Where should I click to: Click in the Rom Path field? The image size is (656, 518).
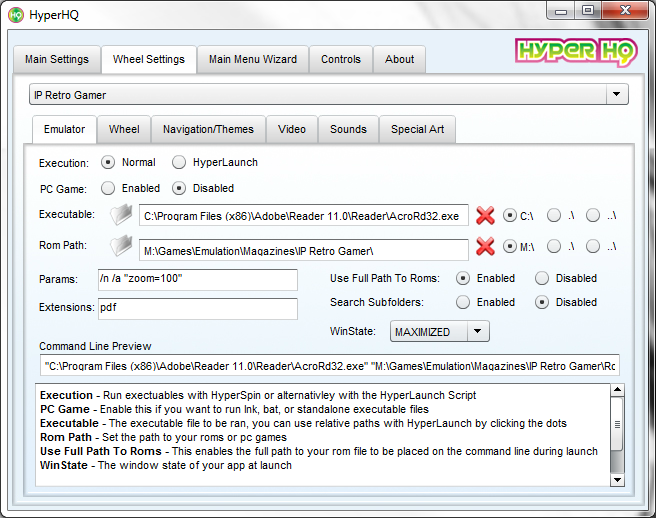[x=304, y=250]
